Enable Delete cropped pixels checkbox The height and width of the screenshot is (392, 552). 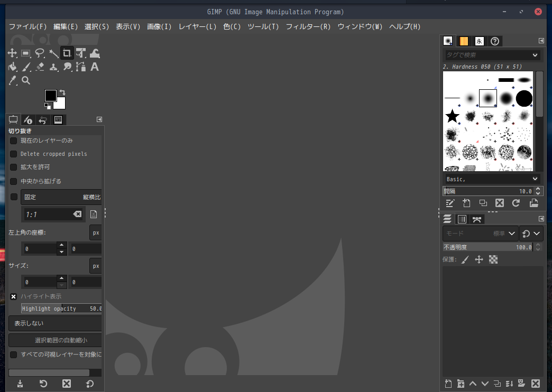[13, 154]
